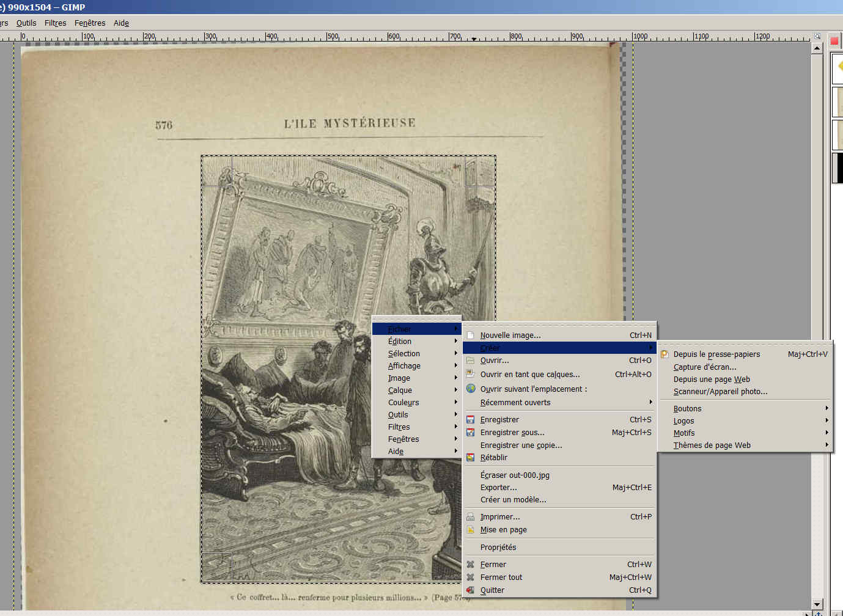Viewport: 843px width, 616px height.
Task: Click the Quitter exit icon
Action: coord(470,590)
